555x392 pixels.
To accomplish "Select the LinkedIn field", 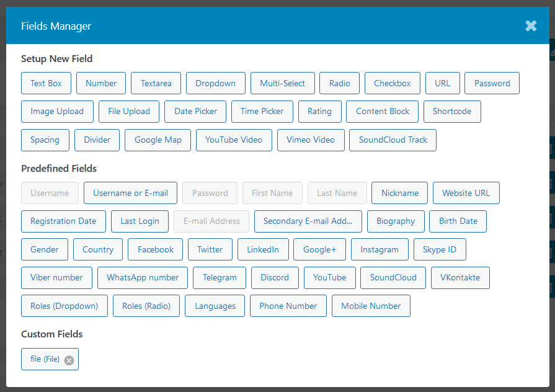I will coord(263,249).
